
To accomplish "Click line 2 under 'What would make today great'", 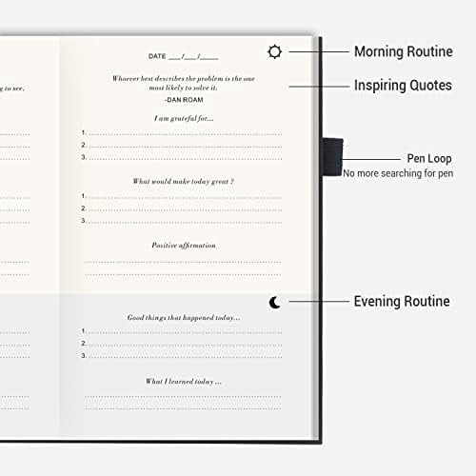I will click(182, 208).
